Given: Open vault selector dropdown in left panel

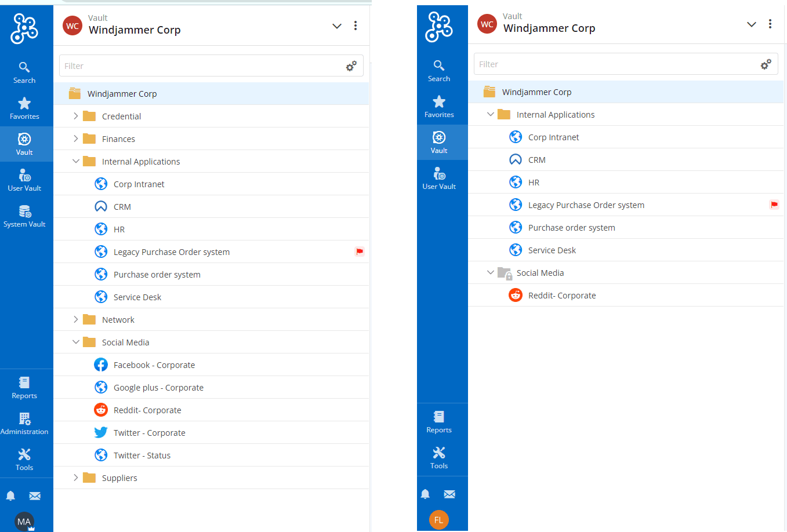Looking at the screenshot, I should point(336,26).
